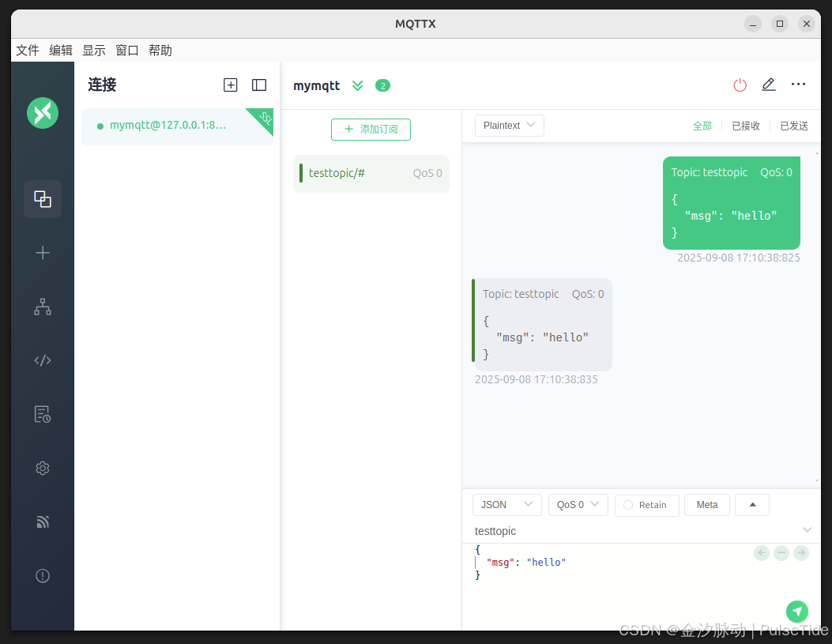Click the middle minus history button
The width and height of the screenshot is (832, 644).
click(781, 553)
